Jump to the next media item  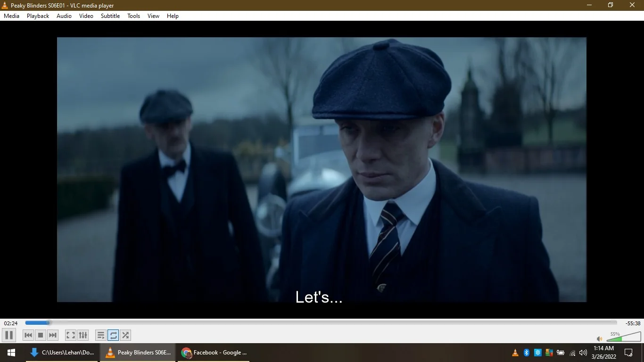pos(53,335)
